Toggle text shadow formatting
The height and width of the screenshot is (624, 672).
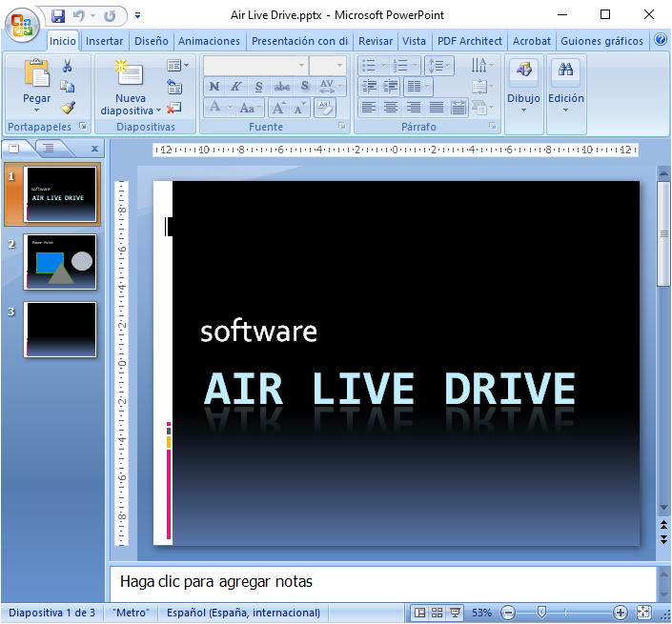(x=304, y=87)
